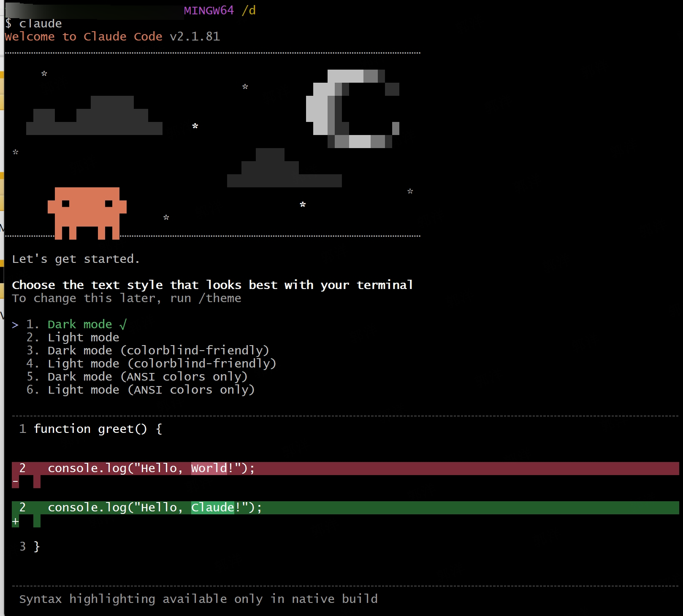Screen dimensions: 683x616
Task: Click the orange Claude mascot character
Action: point(87,213)
